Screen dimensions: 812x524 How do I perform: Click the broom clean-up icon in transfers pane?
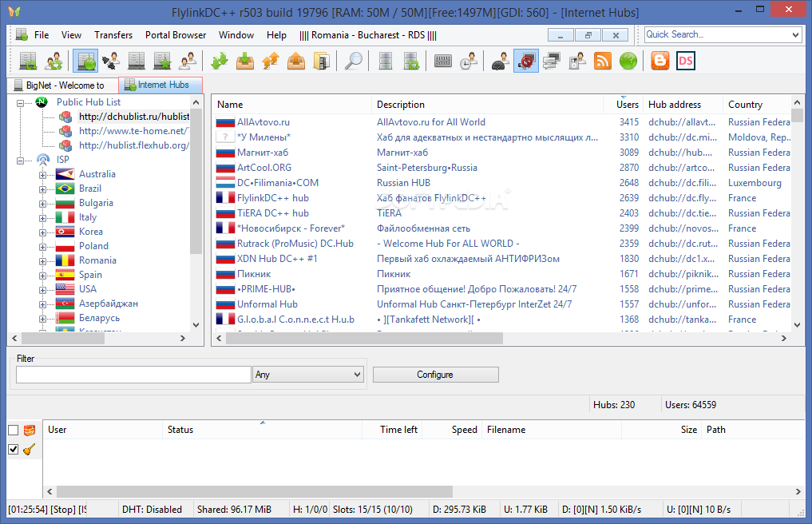30,450
